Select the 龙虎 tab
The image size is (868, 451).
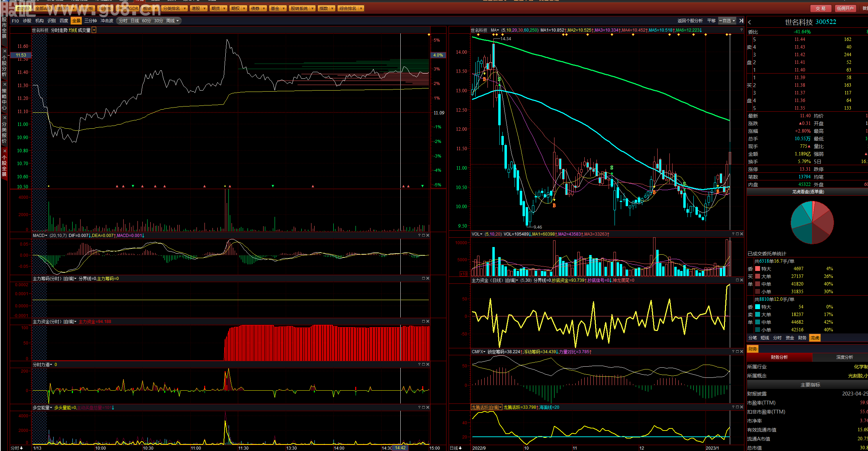(x=815, y=338)
